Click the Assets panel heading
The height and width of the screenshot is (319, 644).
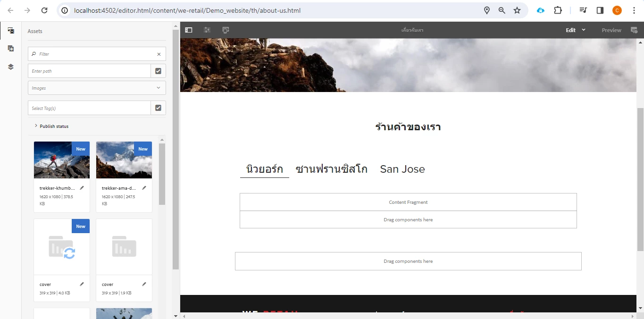(35, 31)
